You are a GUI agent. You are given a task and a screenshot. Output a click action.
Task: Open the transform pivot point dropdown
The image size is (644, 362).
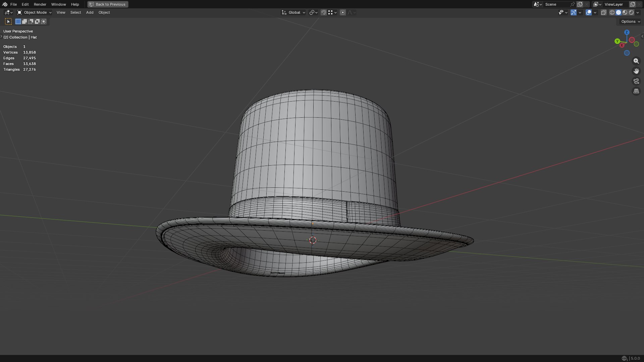(314, 12)
